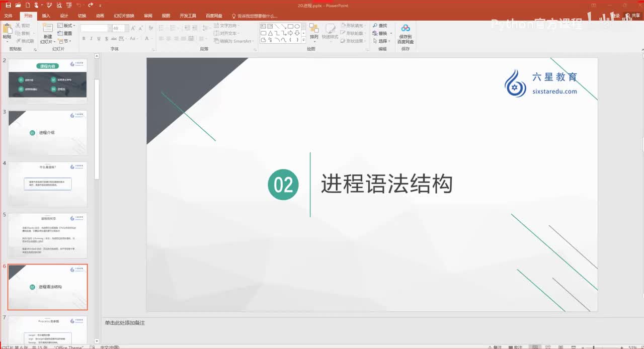Select the text box shape in shapes gallery
Image resolution: width=644 pixels, height=349 pixels.
263,26
